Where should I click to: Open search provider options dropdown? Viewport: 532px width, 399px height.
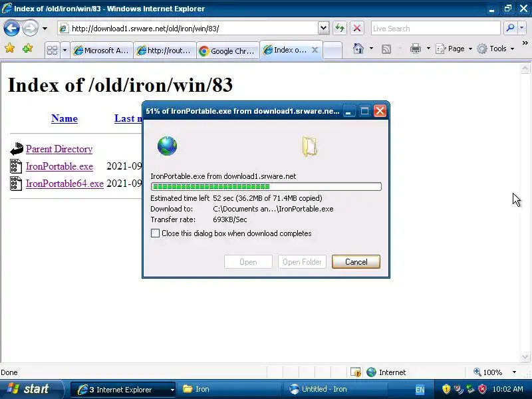coord(522,28)
